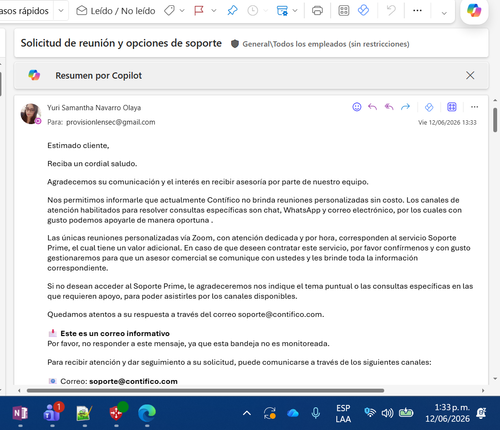This screenshot has width=500, height=430.
Task: Flag this message with the red flag
Action: point(199,11)
